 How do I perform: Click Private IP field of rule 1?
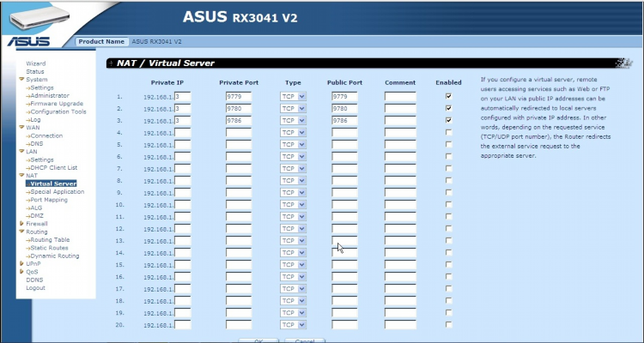[183, 97]
